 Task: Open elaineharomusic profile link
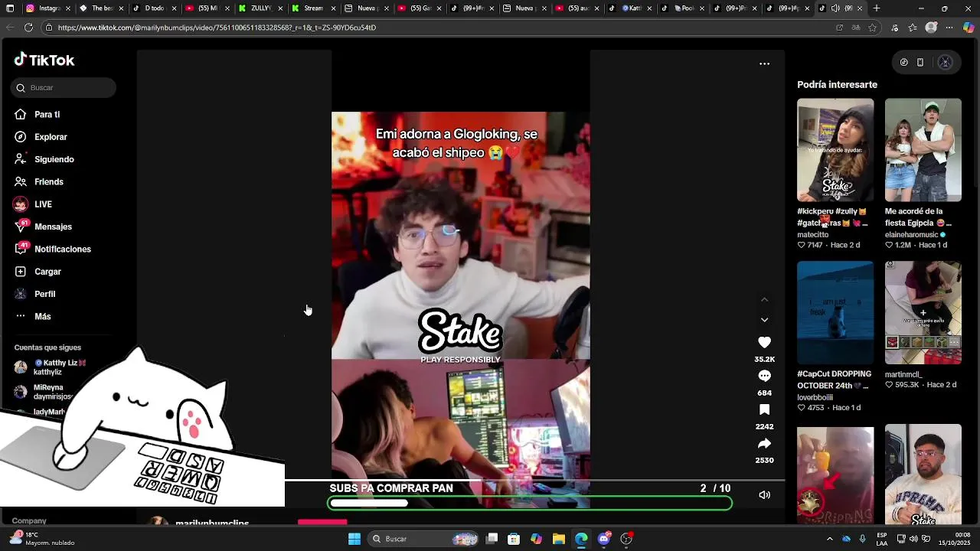pyautogui.click(x=913, y=235)
